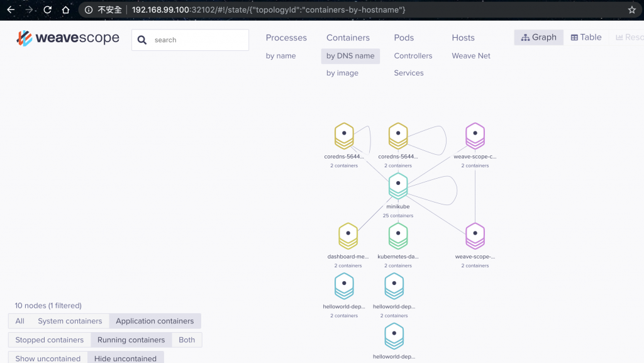644x363 pixels.
Task: Show Both running and stopped
Action: [x=187, y=340]
